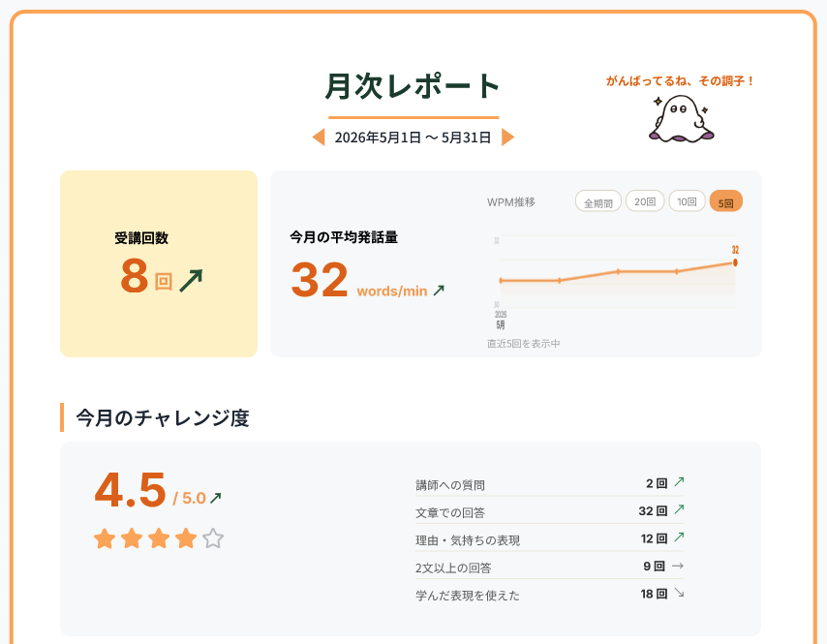The width and height of the screenshot is (827, 644).
Task: Click the 18 回 count value
Action: [x=654, y=594]
